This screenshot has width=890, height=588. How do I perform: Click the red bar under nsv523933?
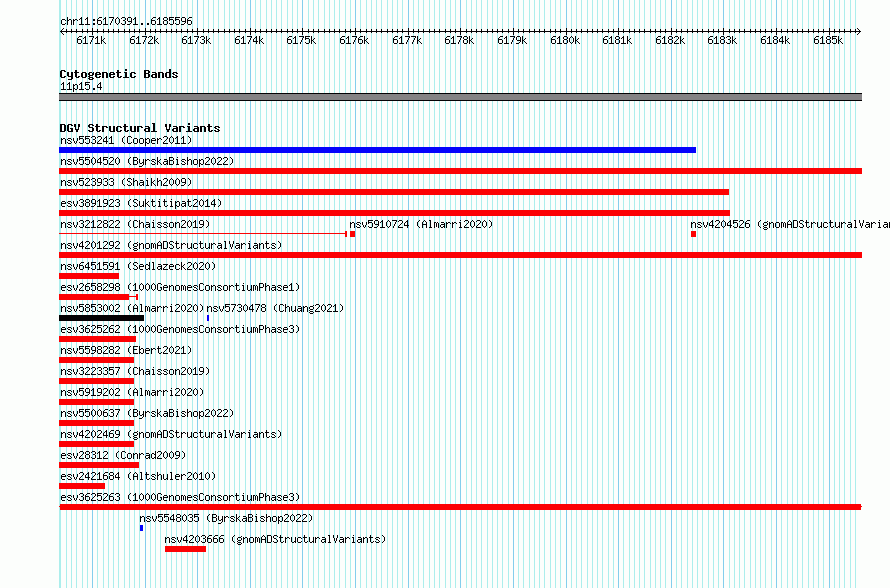point(394,192)
